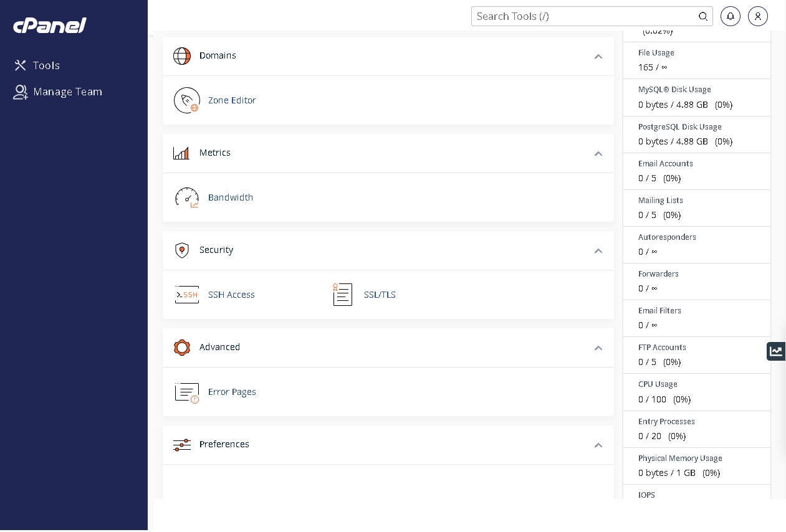
Task: Open Manage Team from the sidebar
Action: click(67, 92)
